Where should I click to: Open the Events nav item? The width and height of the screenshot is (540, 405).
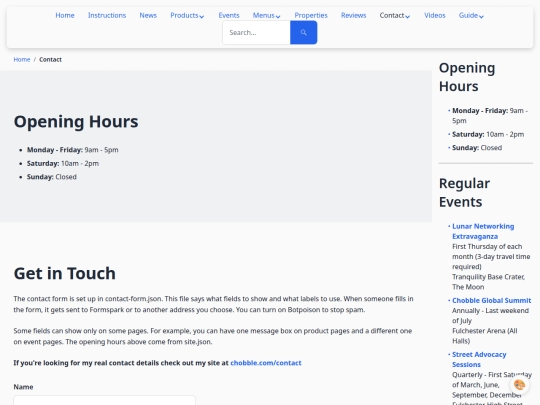pyautogui.click(x=229, y=15)
